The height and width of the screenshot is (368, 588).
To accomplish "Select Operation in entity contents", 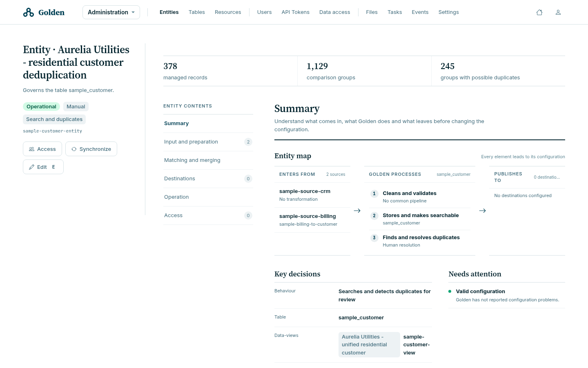I will (x=208, y=197).
